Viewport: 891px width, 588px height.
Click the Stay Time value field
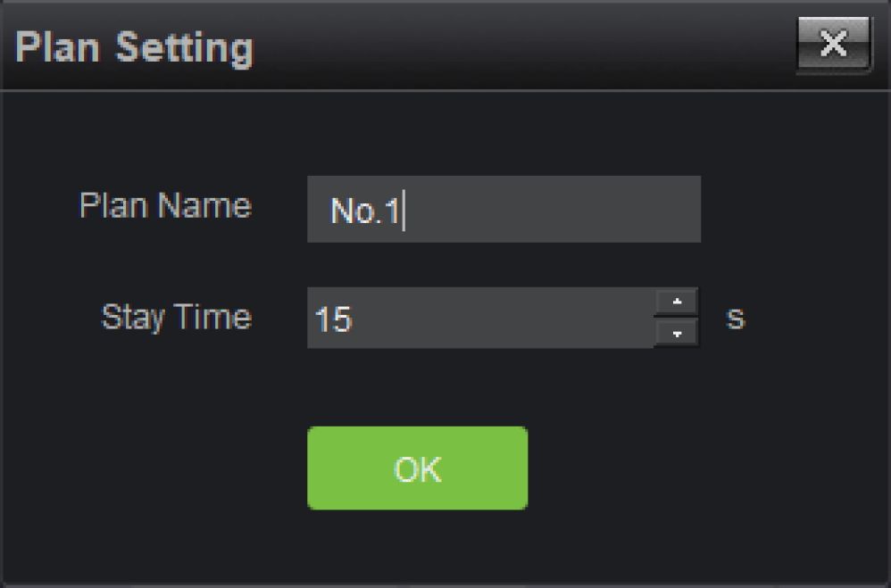pyautogui.click(x=480, y=318)
